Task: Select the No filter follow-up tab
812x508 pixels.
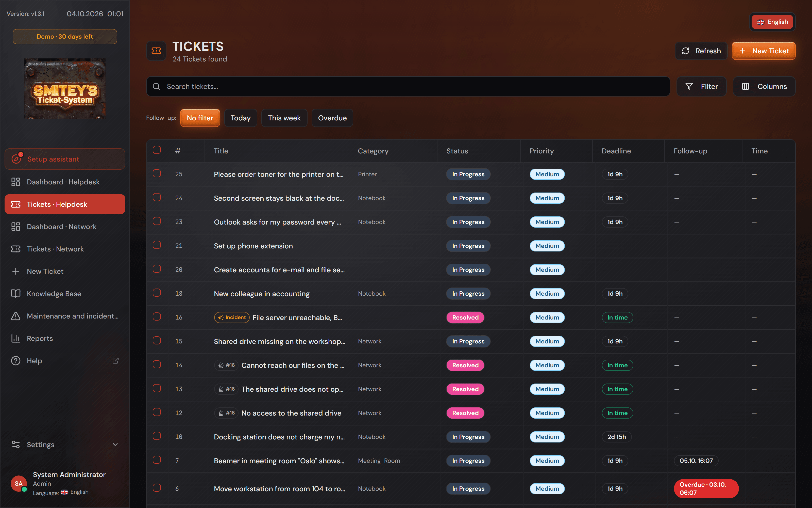Action: (200, 118)
